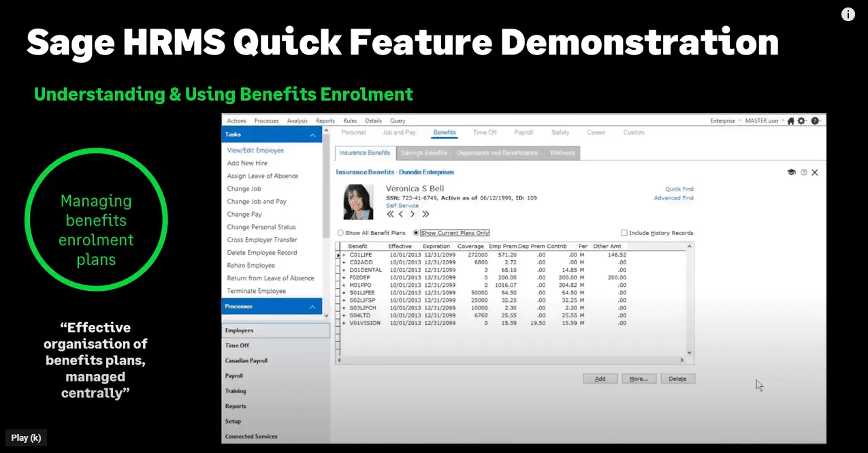
Task: Select Show Current Plans Only radio button
Action: click(417, 233)
